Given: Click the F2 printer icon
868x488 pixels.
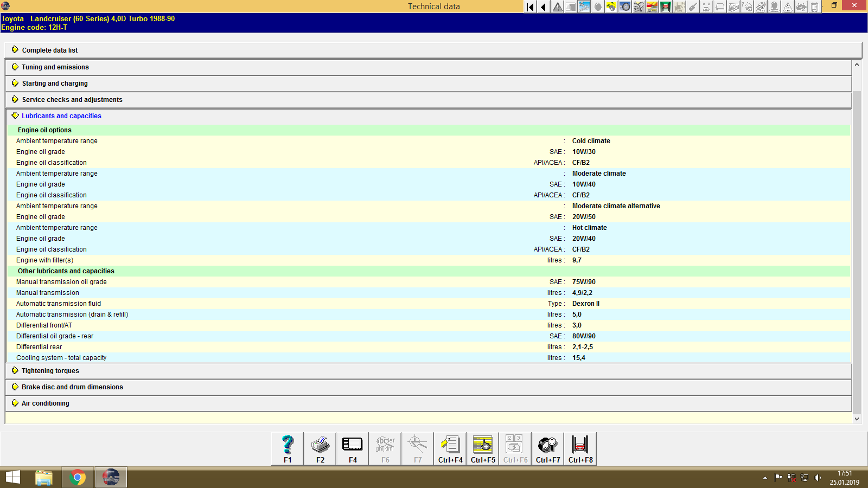Looking at the screenshot, I should tap(320, 445).
